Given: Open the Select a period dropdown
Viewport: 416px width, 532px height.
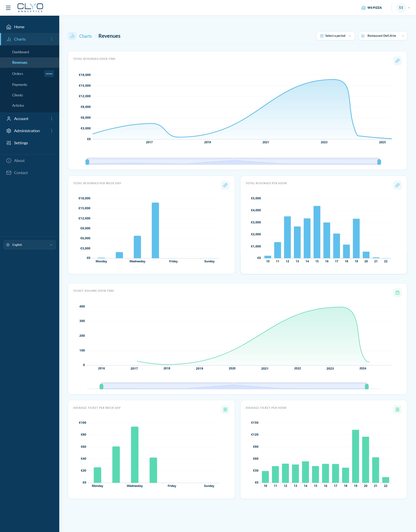Looking at the screenshot, I should click(x=335, y=36).
